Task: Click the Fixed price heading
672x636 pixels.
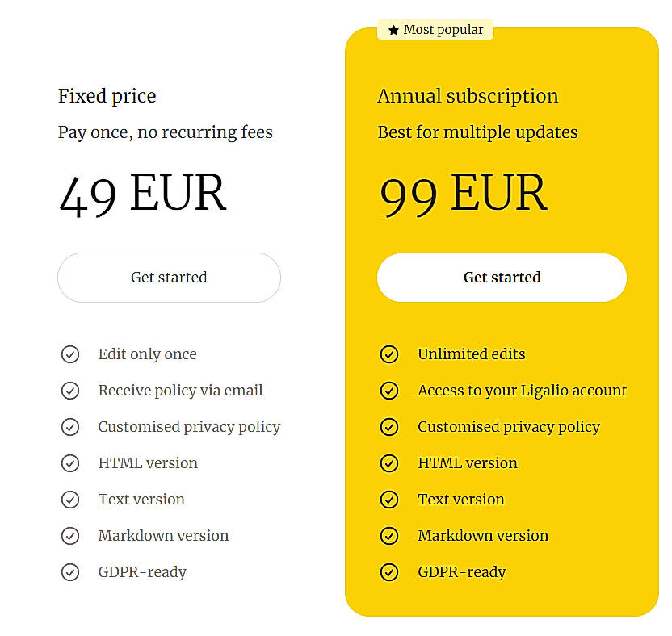Action: 107,95
